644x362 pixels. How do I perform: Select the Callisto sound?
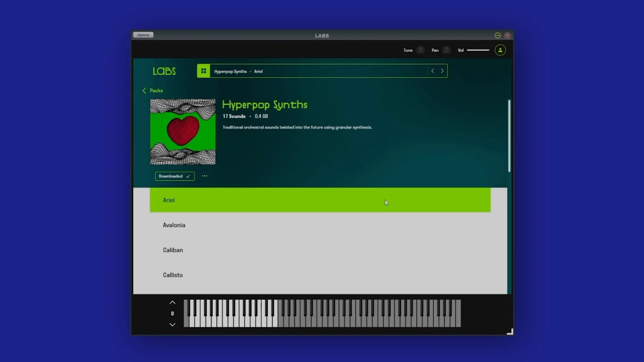point(320,275)
